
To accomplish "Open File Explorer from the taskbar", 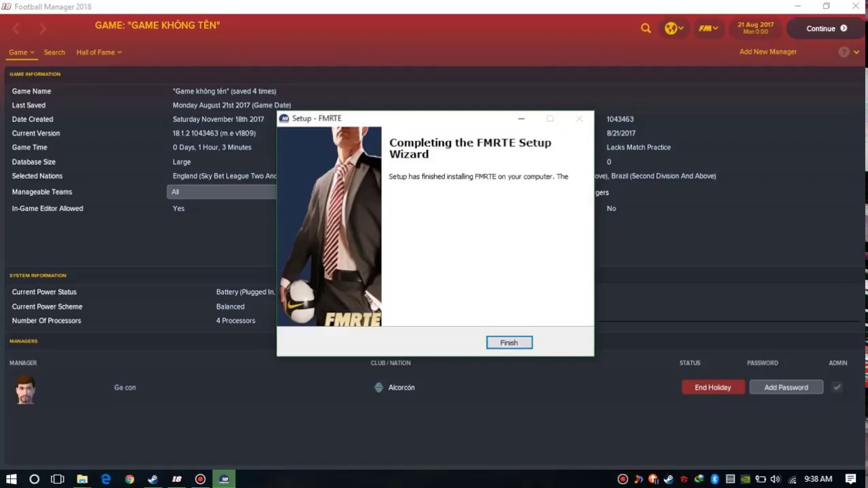I will [x=82, y=479].
